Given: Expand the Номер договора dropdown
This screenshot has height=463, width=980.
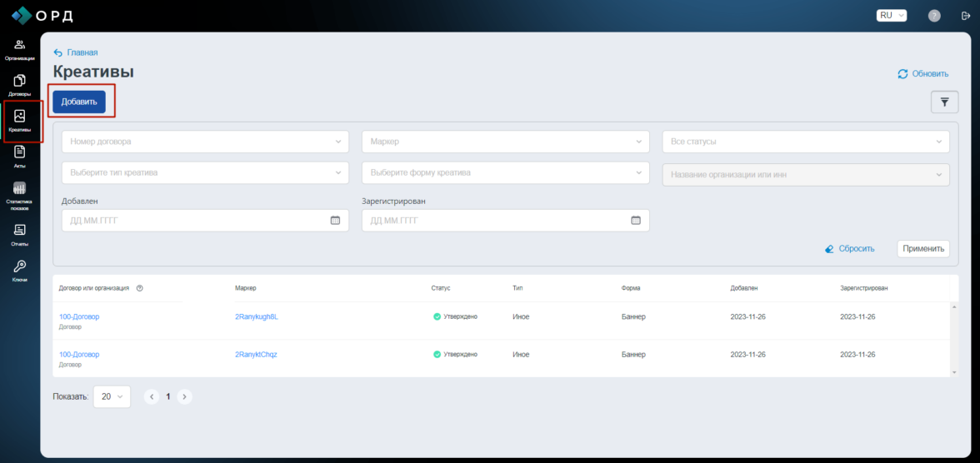Looking at the screenshot, I should [205, 142].
